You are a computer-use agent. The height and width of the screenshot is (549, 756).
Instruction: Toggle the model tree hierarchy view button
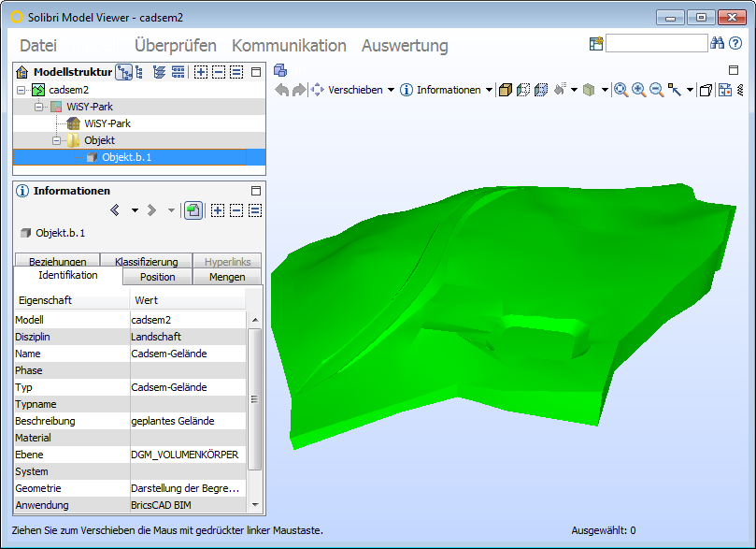click(123, 72)
